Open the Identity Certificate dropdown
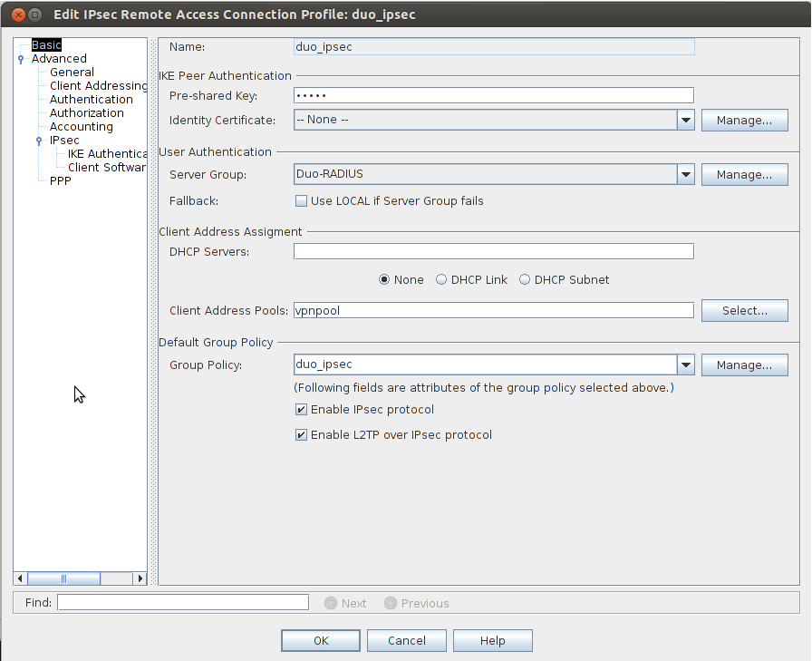The width and height of the screenshot is (812, 661). tap(686, 120)
